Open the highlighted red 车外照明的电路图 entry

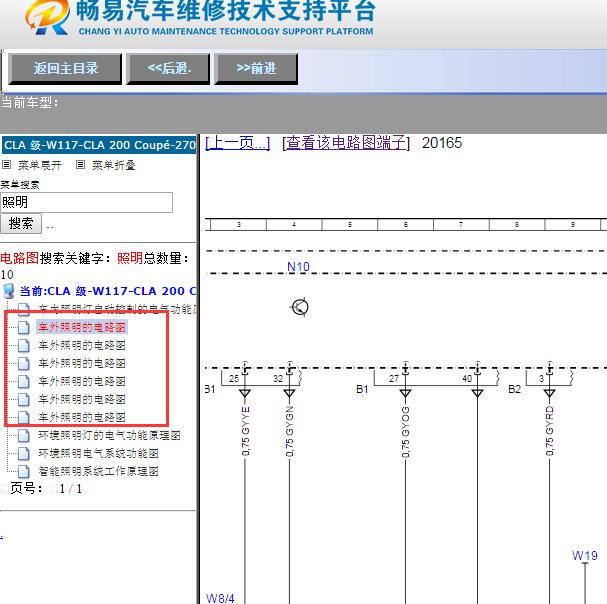tap(82, 327)
